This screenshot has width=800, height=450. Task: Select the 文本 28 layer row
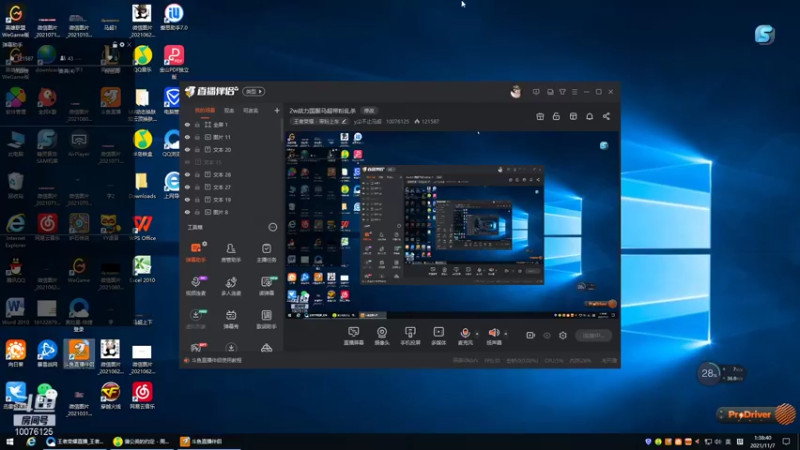point(232,174)
